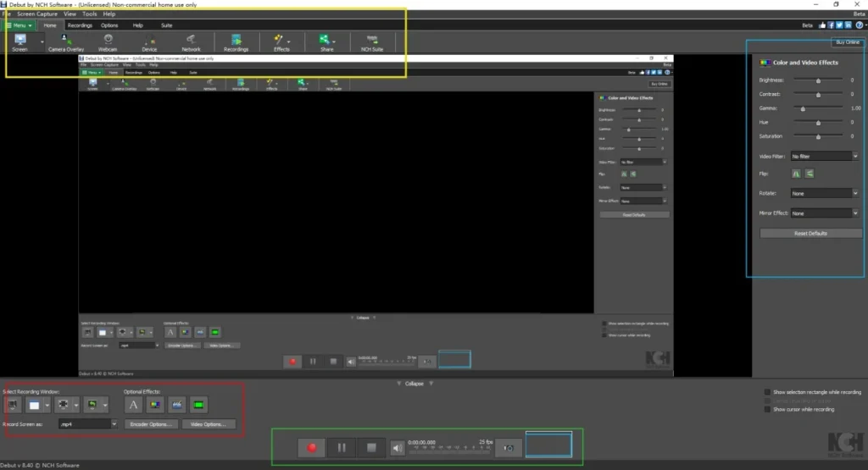Expand arrow next to Effects button
Viewport: 868px width, 470px height.
click(288, 42)
